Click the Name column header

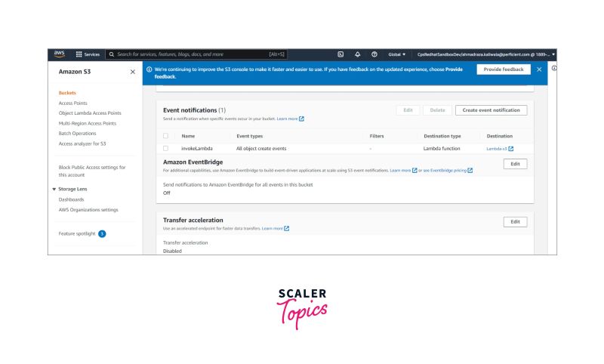(x=188, y=136)
